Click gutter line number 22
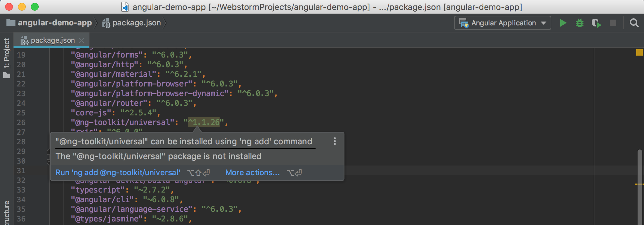This screenshot has height=225, width=644. (x=21, y=84)
